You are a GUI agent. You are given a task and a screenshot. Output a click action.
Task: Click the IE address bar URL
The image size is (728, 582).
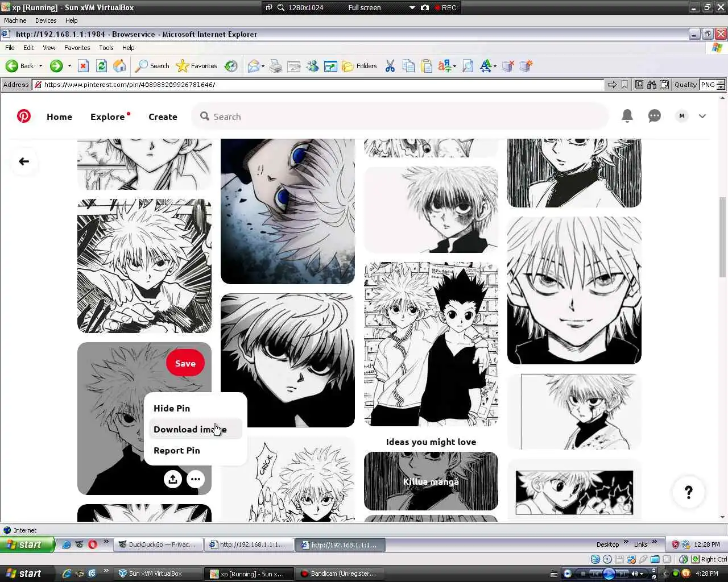318,85
